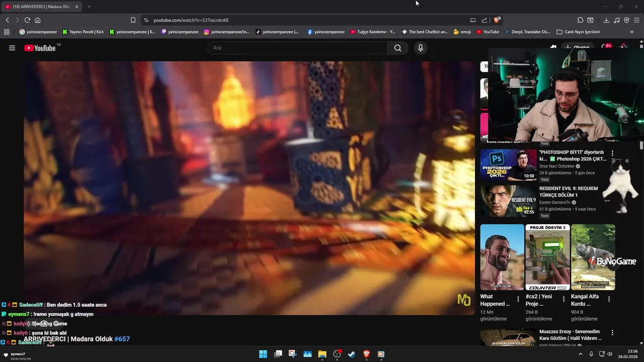Open more options for What Happened short
Screen dimensions: 644x362
tap(518, 299)
